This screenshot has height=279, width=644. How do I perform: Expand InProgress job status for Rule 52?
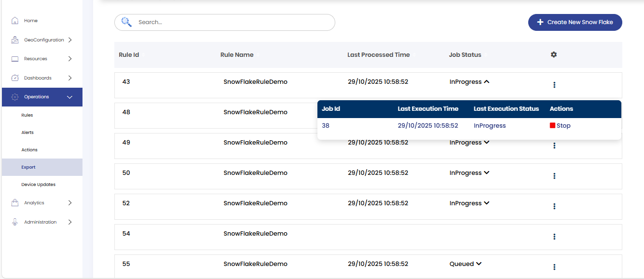486,203
